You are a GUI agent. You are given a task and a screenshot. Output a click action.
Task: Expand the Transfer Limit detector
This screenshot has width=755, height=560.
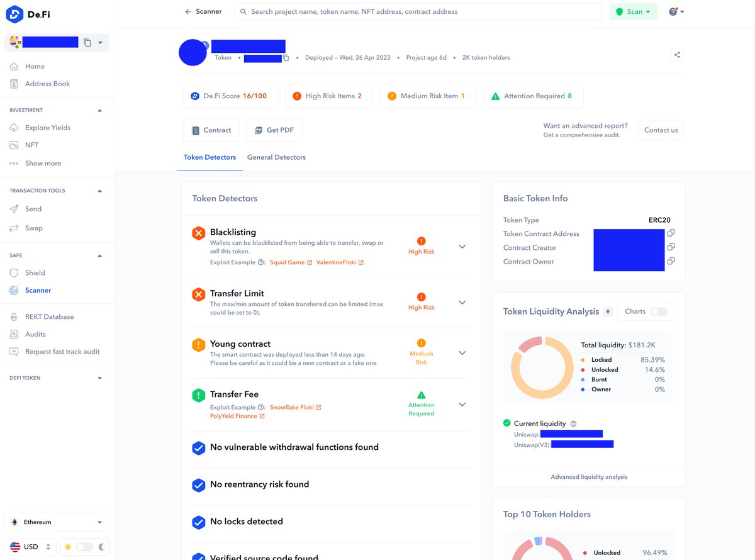[x=462, y=303]
